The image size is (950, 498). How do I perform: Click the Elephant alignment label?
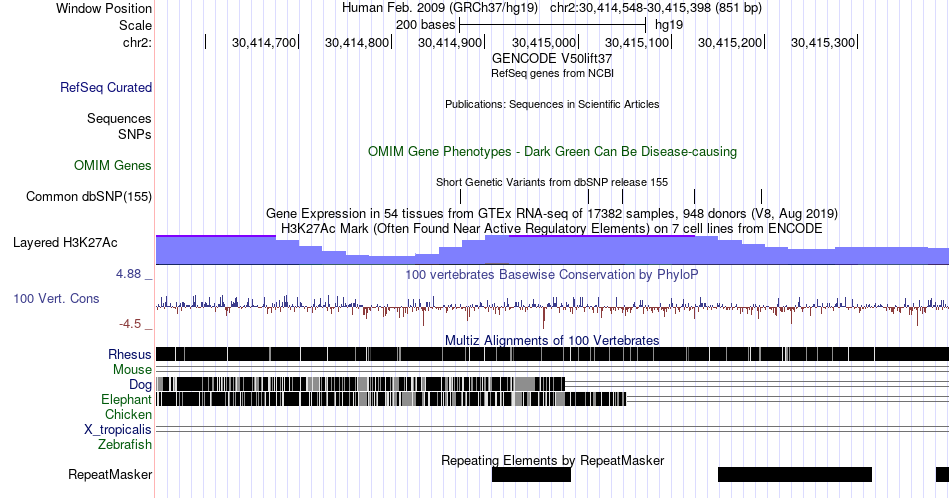click(126, 399)
